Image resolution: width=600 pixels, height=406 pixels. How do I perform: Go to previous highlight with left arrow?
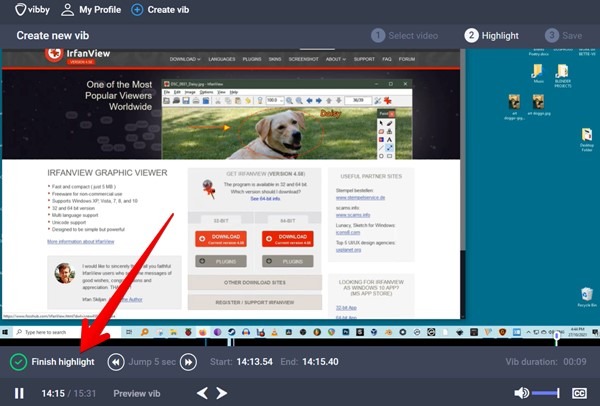(x=202, y=393)
